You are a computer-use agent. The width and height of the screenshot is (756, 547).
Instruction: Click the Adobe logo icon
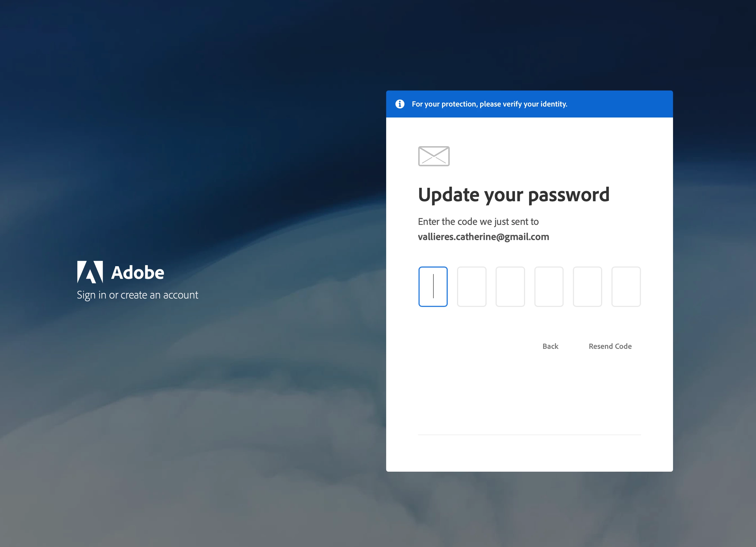pos(90,272)
